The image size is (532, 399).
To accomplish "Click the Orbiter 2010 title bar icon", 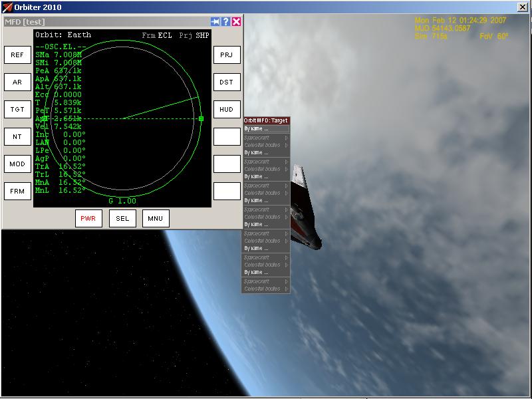I will point(7,7).
